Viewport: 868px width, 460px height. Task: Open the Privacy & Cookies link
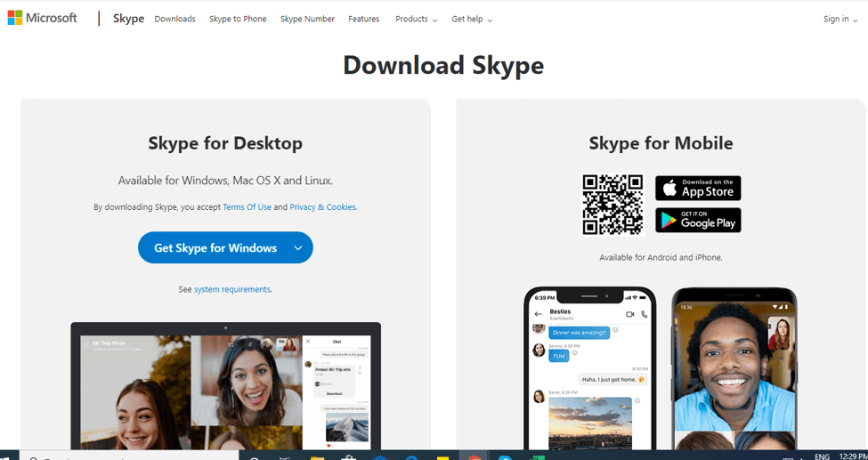(x=322, y=207)
